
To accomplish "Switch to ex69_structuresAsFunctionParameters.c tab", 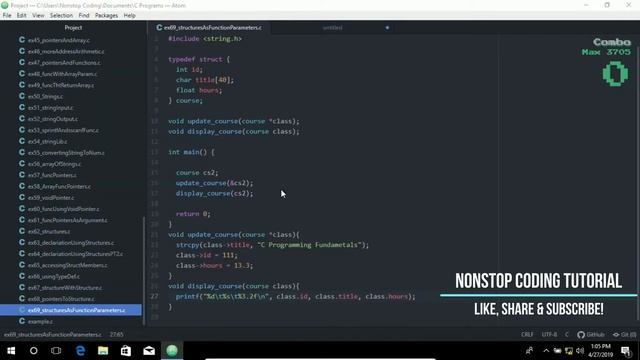I will tap(209, 28).
